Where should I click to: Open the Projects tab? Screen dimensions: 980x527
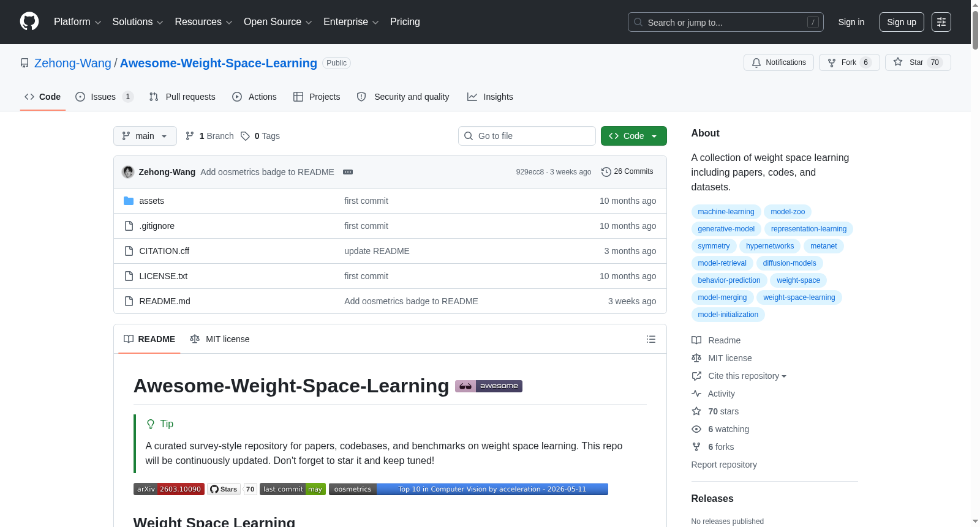pyautogui.click(x=317, y=97)
